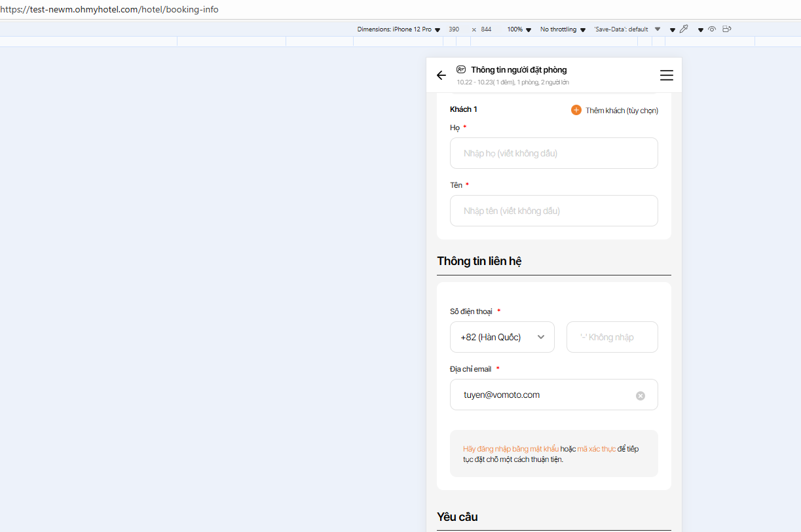This screenshot has height=532, width=801.
Task: Click the eye vision icon in device toolbar
Action: 712,29
